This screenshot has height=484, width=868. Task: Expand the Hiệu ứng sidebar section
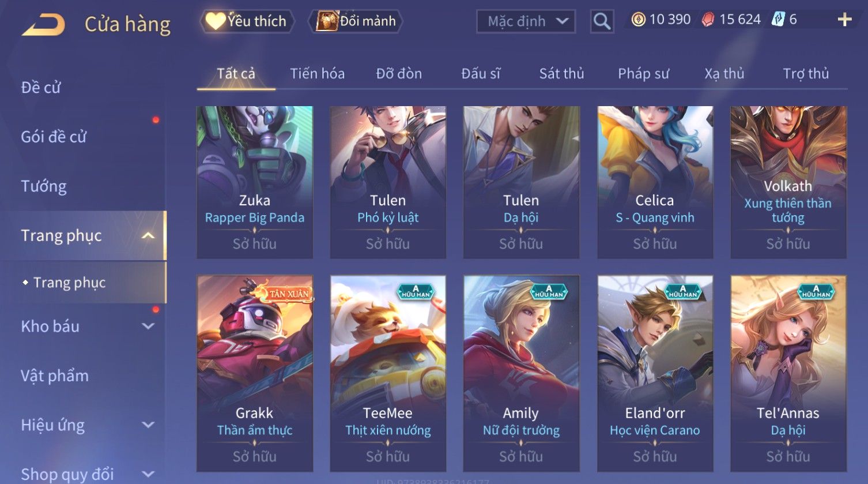[148, 425]
